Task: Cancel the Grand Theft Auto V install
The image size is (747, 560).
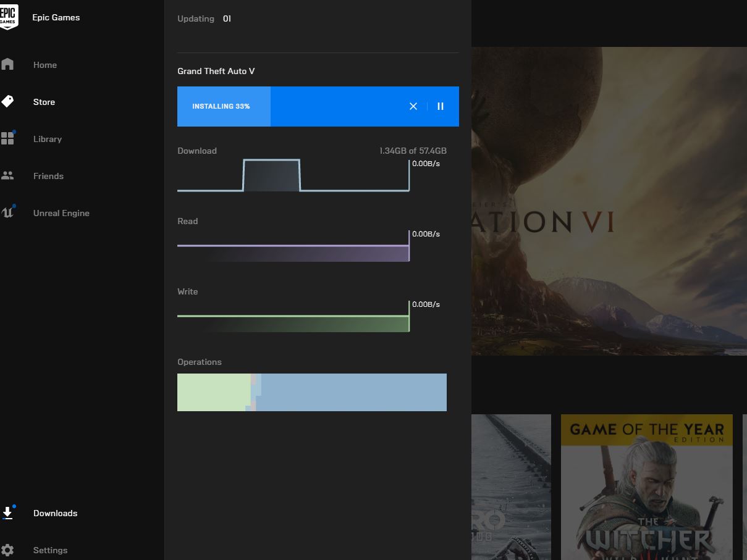Action: [x=413, y=106]
